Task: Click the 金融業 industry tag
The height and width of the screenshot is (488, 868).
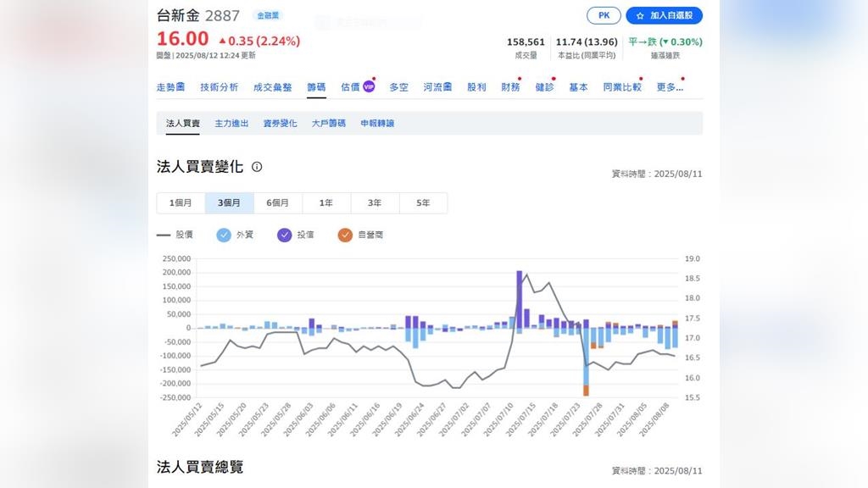Action: (x=269, y=15)
